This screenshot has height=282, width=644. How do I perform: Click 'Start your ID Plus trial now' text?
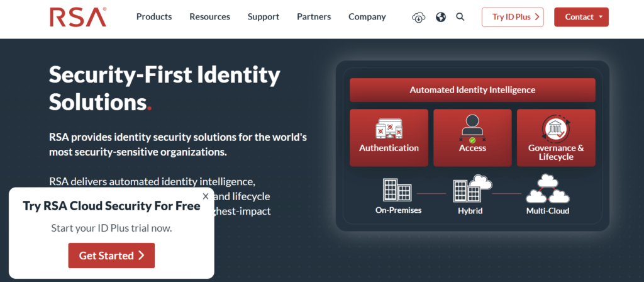111,228
